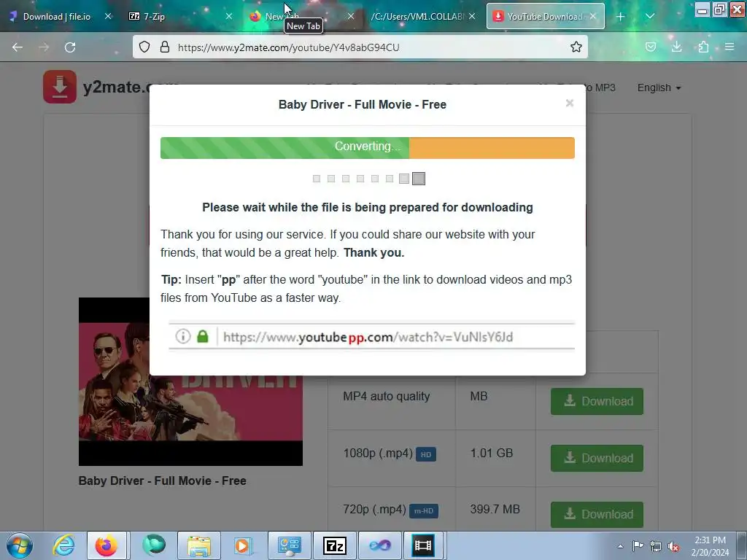Click the MP3 navigation link
747x560 pixels.
point(601,87)
